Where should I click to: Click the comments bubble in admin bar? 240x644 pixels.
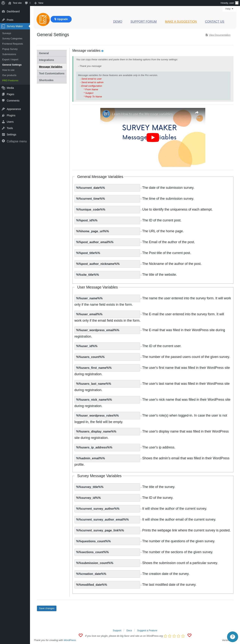pyautogui.click(x=26, y=3)
